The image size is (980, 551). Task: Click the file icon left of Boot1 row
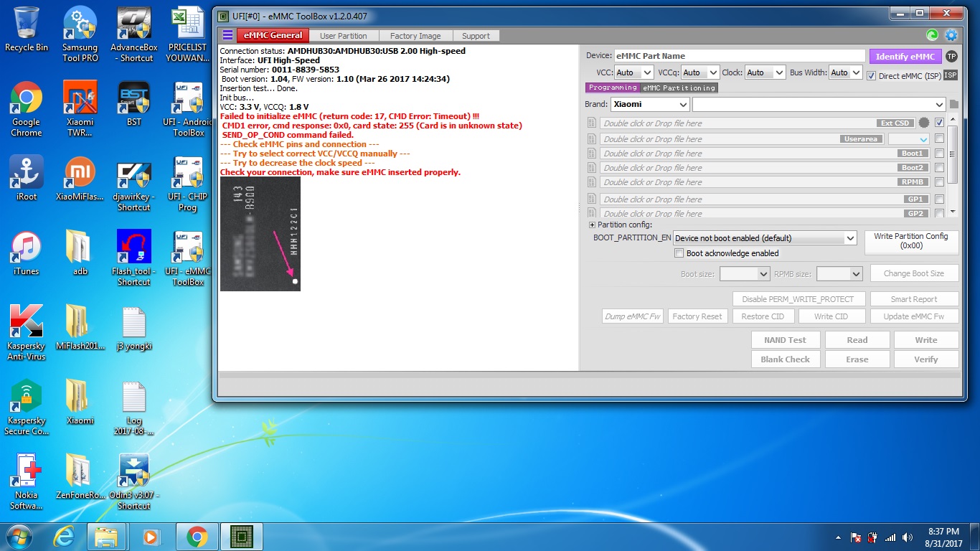point(592,154)
